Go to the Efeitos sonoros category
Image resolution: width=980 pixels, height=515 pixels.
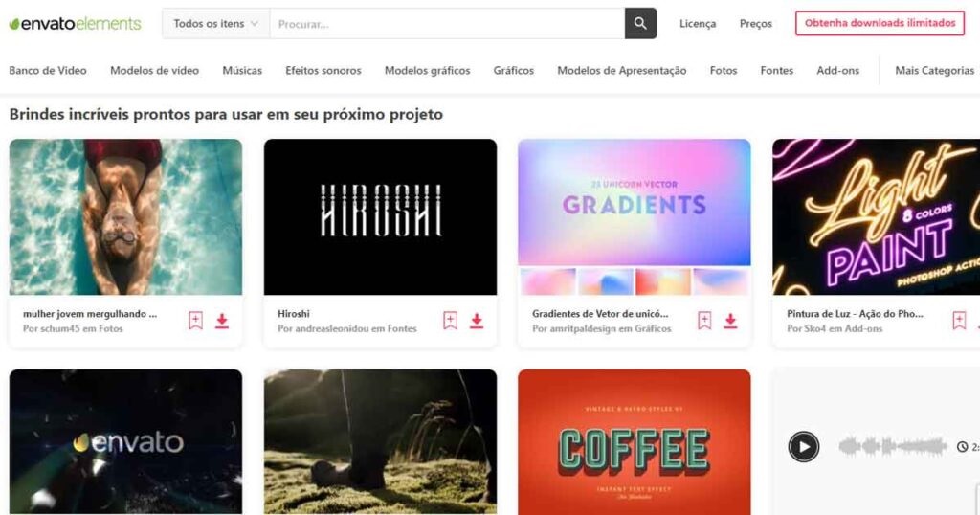tap(323, 71)
